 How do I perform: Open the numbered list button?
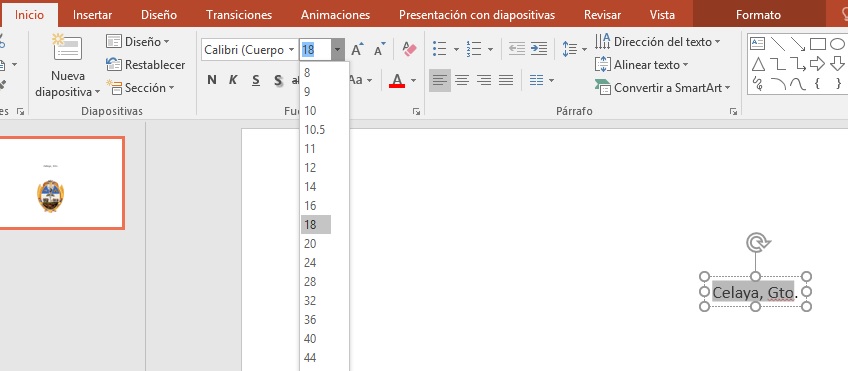click(474, 50)
